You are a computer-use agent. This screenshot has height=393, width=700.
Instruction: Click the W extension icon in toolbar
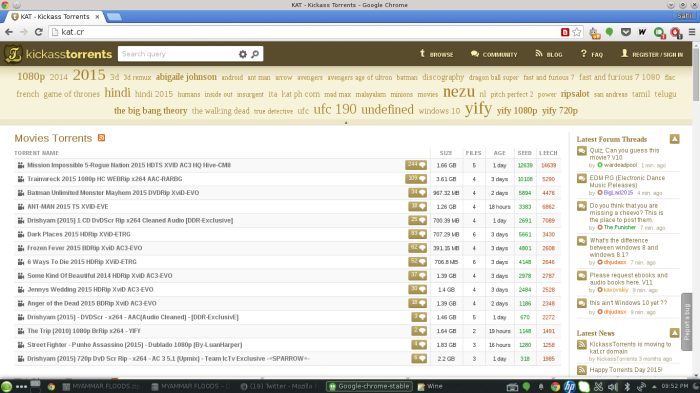click(x=642, y=32)
